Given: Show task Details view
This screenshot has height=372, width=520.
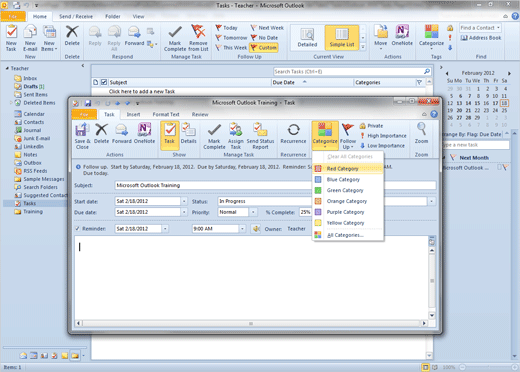Looking at the screenshot, I should [x=188, y=134].
